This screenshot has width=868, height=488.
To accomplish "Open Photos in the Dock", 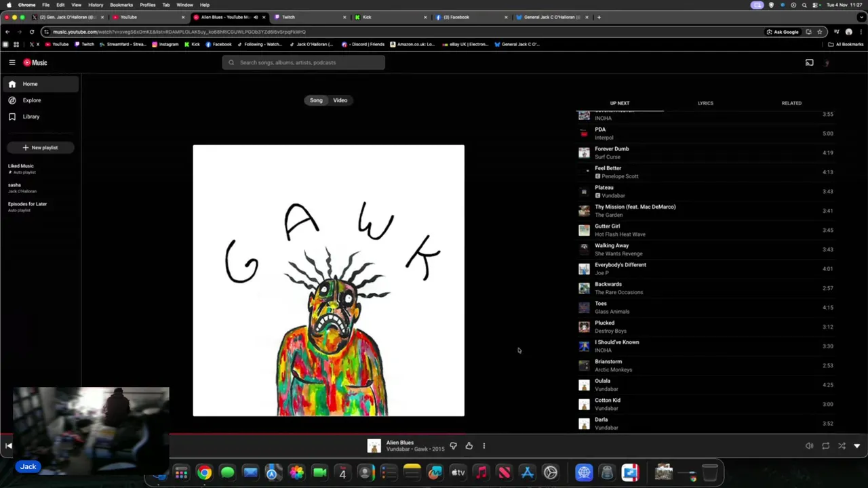I will click(x=296, y=473).
